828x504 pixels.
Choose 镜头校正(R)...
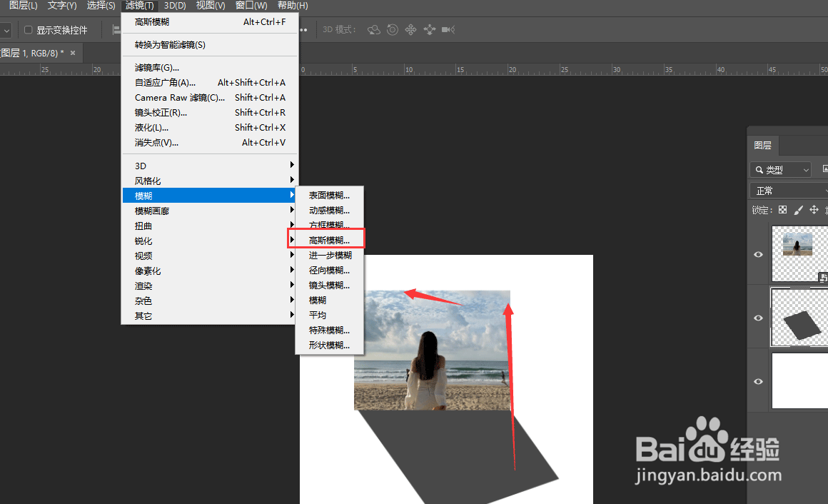tap(210, 113)
